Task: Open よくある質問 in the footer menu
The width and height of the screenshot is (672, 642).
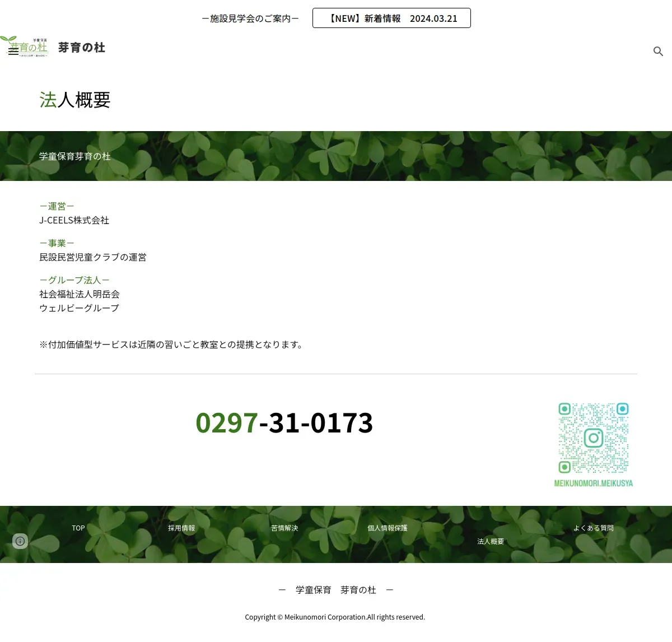Action: coord(594,528)
